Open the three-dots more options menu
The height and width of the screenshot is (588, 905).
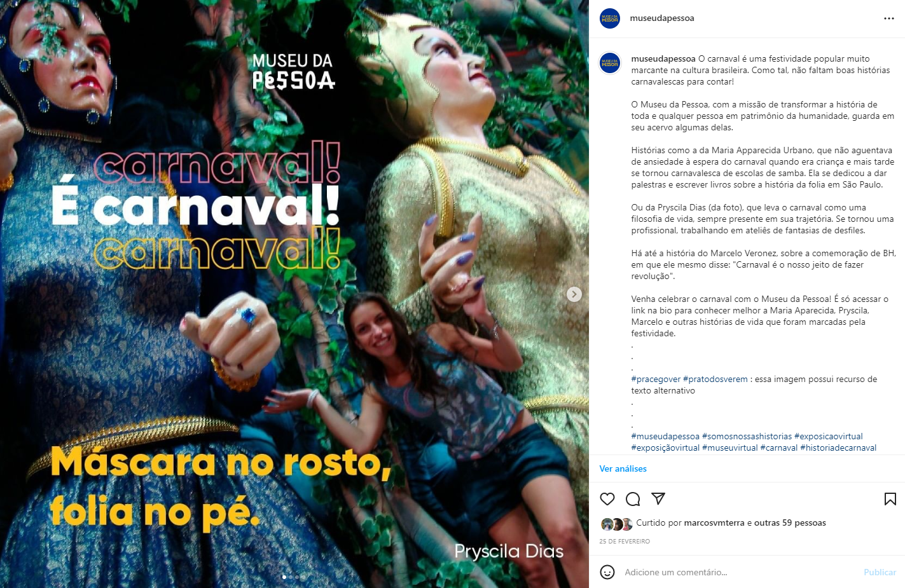889,18
